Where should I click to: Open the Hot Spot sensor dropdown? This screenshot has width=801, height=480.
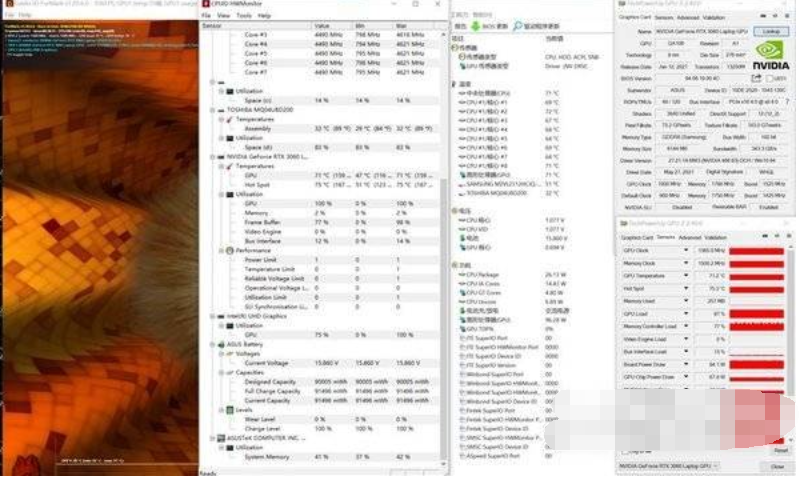(686, 289)
